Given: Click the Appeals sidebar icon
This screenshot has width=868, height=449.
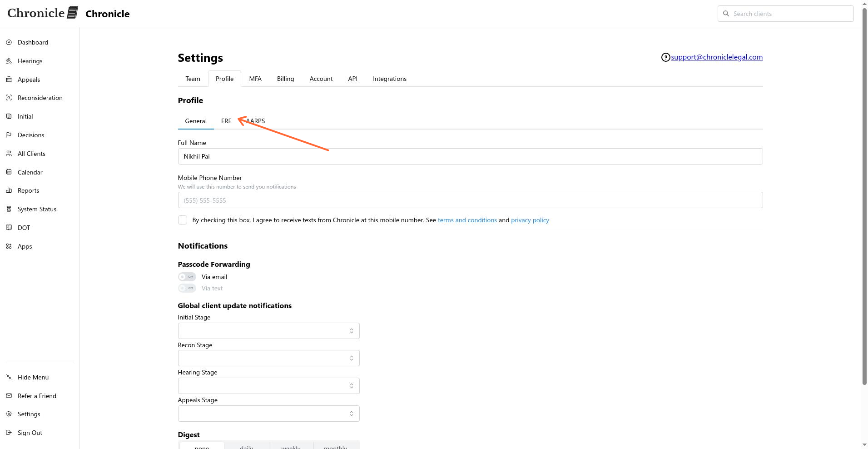Looking at the screenshot, I should click(9, 80).
